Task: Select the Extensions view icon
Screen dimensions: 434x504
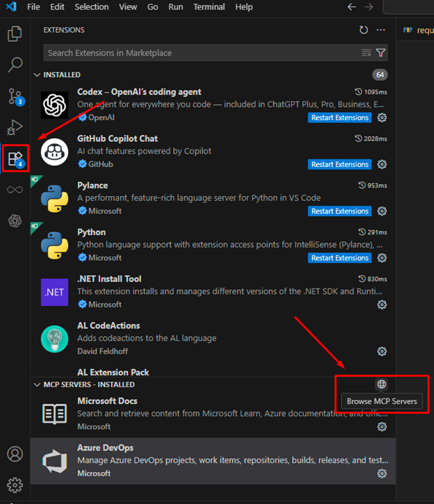Action: coord(16,158)
